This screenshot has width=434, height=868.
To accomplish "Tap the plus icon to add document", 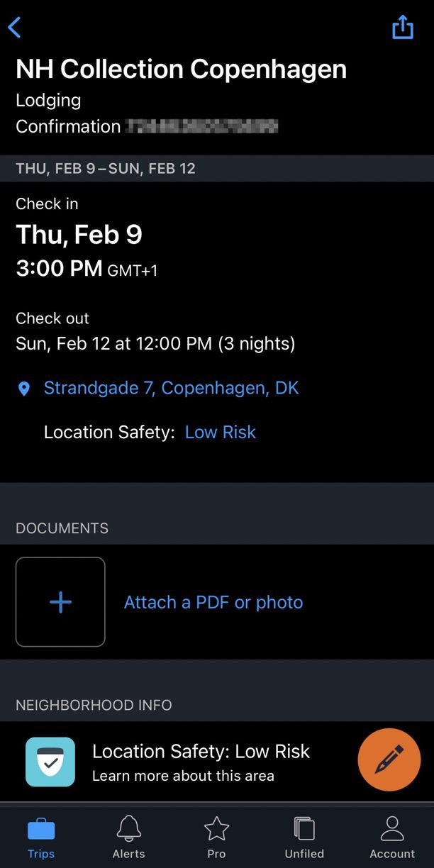I will click(x=60, y=602).
